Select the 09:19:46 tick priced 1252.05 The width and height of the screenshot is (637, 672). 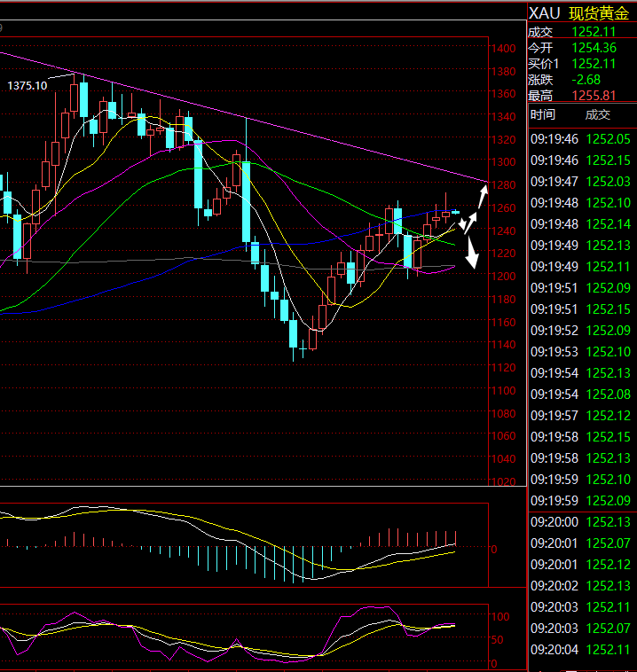(x=580, y=139)
